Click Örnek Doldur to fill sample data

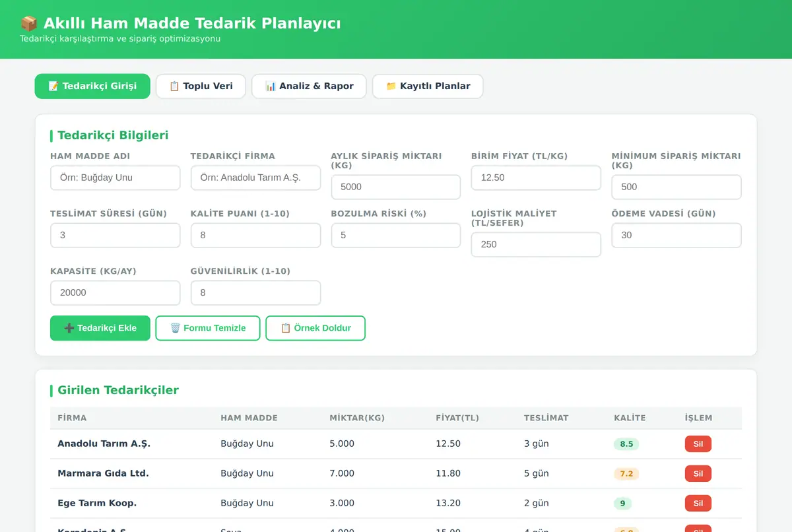point(315,328)
